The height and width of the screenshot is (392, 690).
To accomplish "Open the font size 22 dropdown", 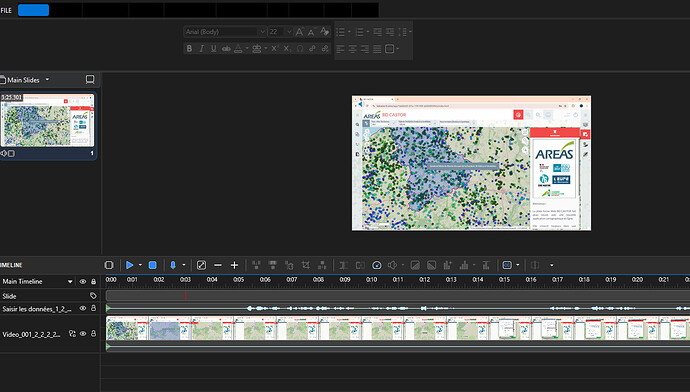I will click(289, 32).
